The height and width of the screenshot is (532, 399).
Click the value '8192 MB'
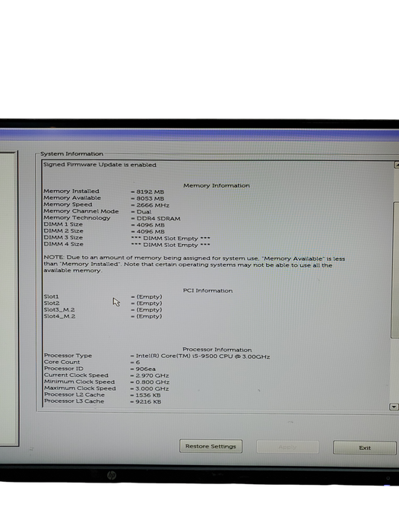[150, 192]
